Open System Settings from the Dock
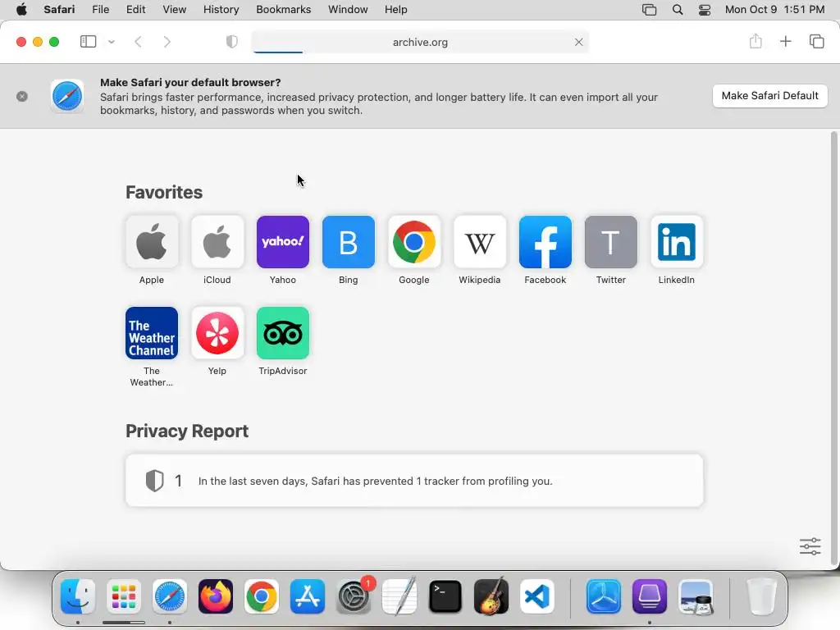Viewport: 840px width, 630px height. click(x=354, y=596)
